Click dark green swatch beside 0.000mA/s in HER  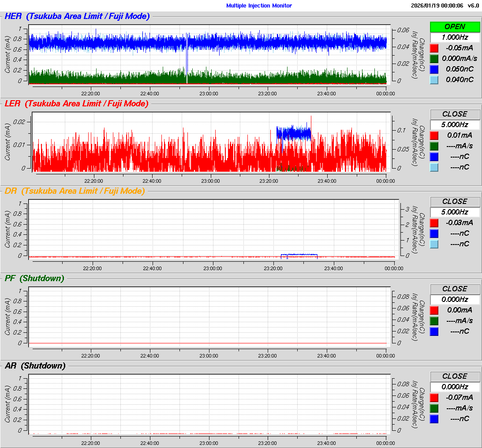434,59
